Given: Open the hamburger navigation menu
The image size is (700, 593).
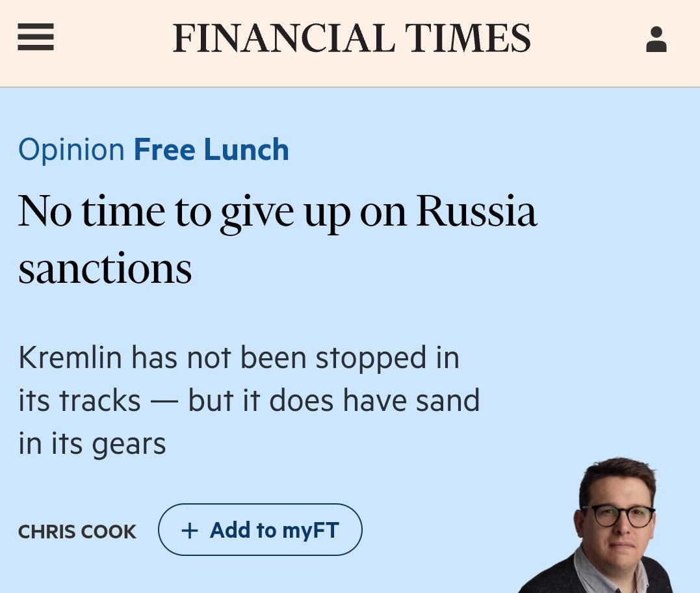Looking at the screenshot, I should [36, 38].
